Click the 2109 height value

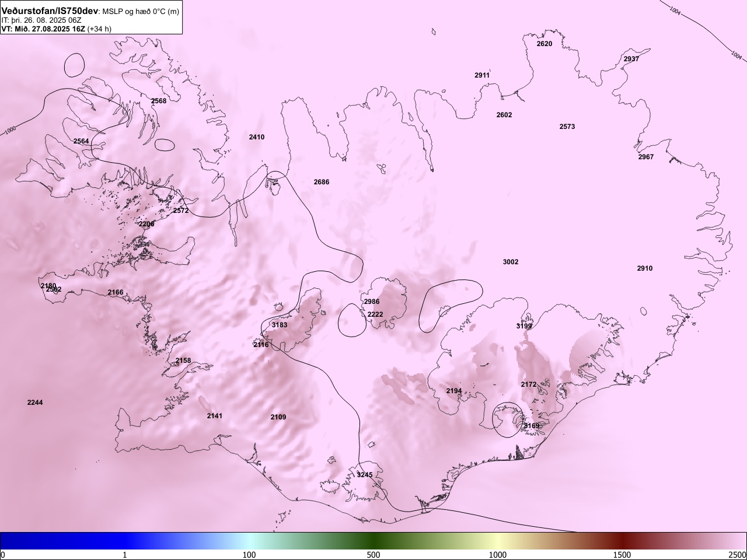(278, 417)
